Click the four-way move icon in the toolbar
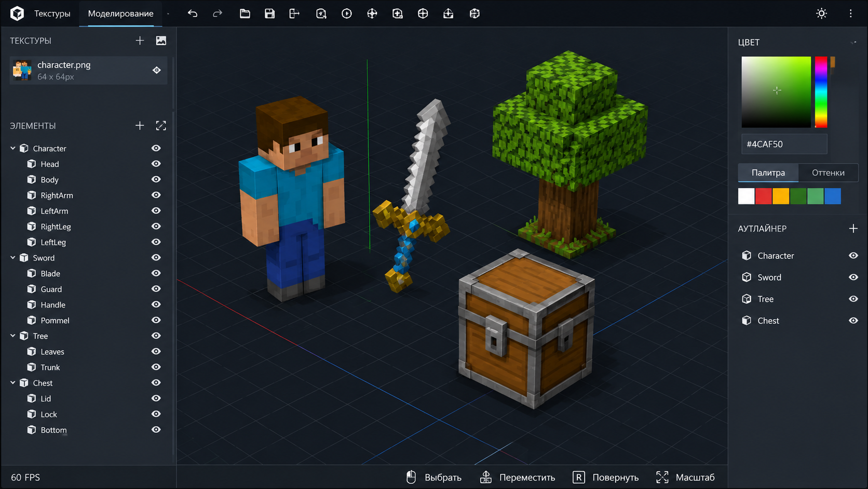This screenshot has width=868, height=489. (x=372, y=14)
